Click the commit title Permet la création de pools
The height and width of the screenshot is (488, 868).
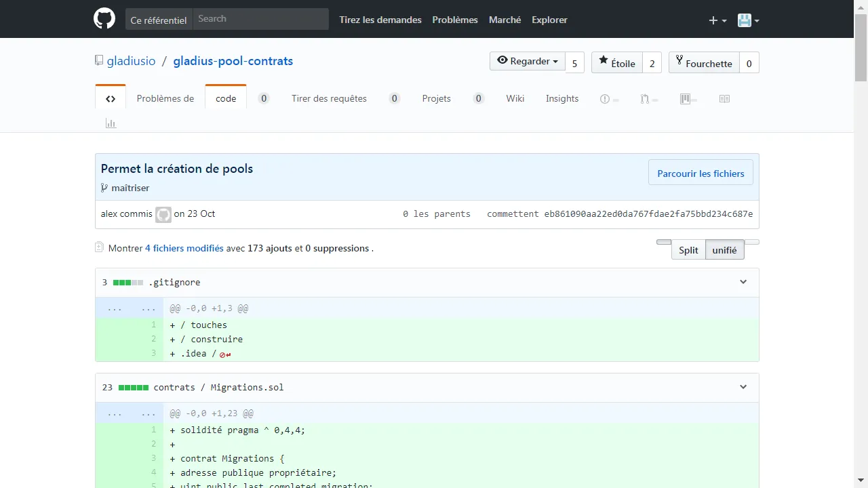pyautogui.click(x=177, y=168)
